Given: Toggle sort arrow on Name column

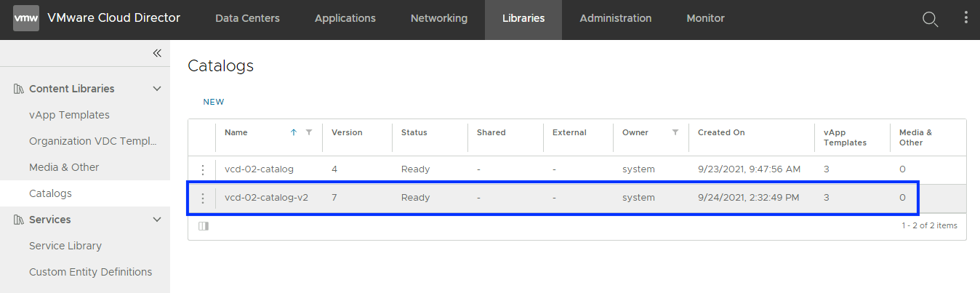Looking at the screenshot, I should (x=294, y=132).
